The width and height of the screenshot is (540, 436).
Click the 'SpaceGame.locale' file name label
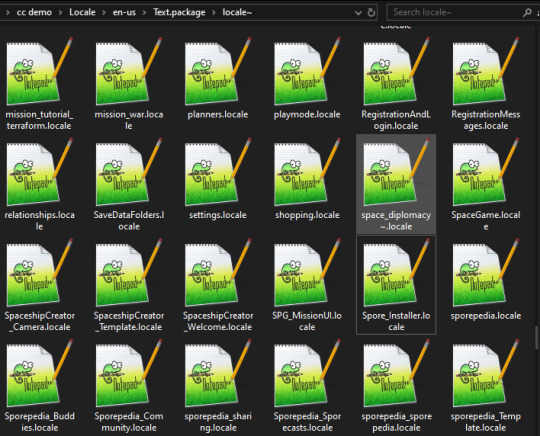tap(486, 220)
